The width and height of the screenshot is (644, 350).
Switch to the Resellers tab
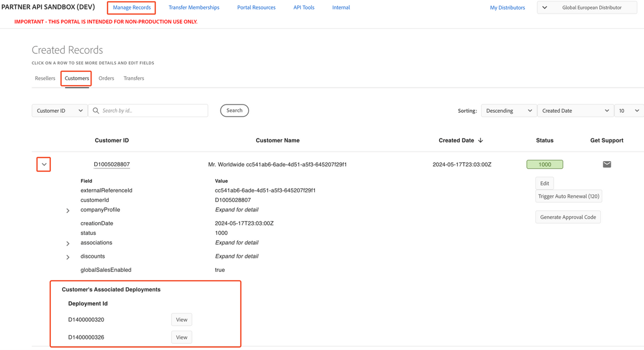tap(45, 79)
